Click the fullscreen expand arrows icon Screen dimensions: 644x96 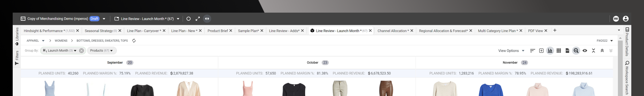tap(198, 19)
